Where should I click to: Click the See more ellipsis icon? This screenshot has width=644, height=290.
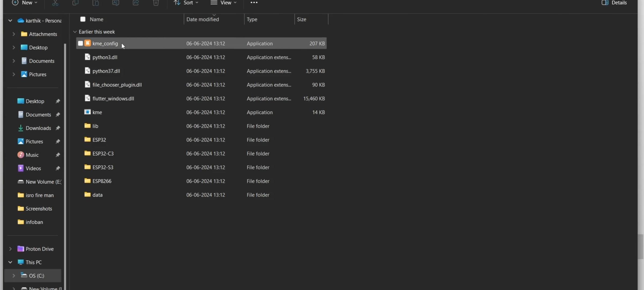(254, 3)
